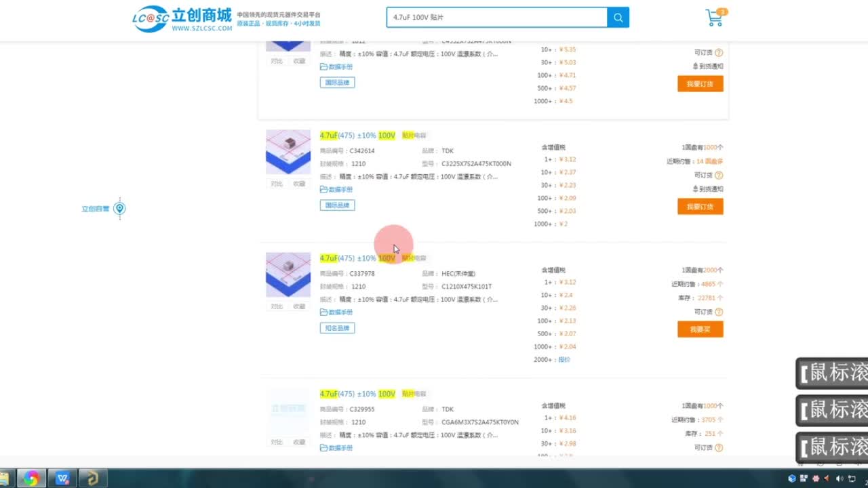
Task: Click 国际品牌 tag for C342614
Action: pyautogui.click(x=337, y=205)
